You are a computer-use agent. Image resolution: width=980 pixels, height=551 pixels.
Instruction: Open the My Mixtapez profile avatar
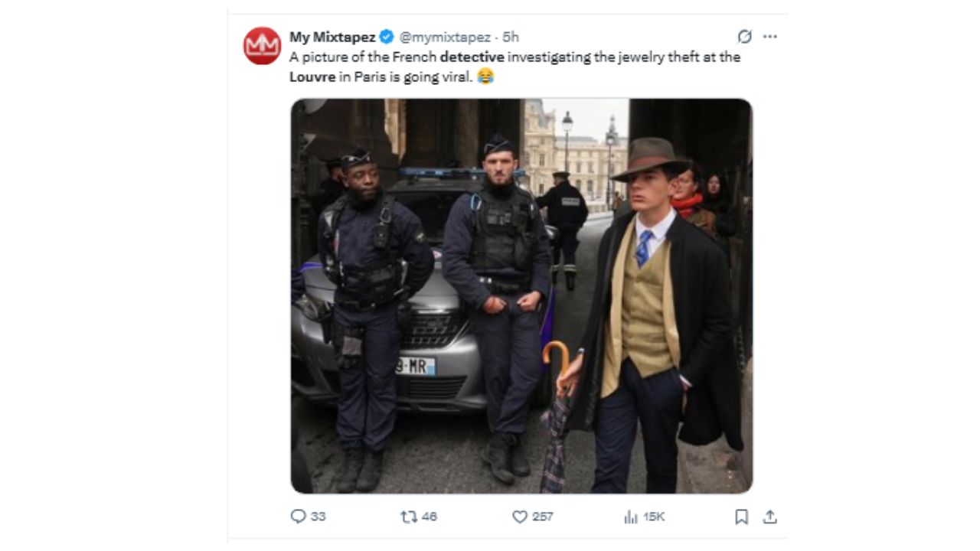coord(262,46)
